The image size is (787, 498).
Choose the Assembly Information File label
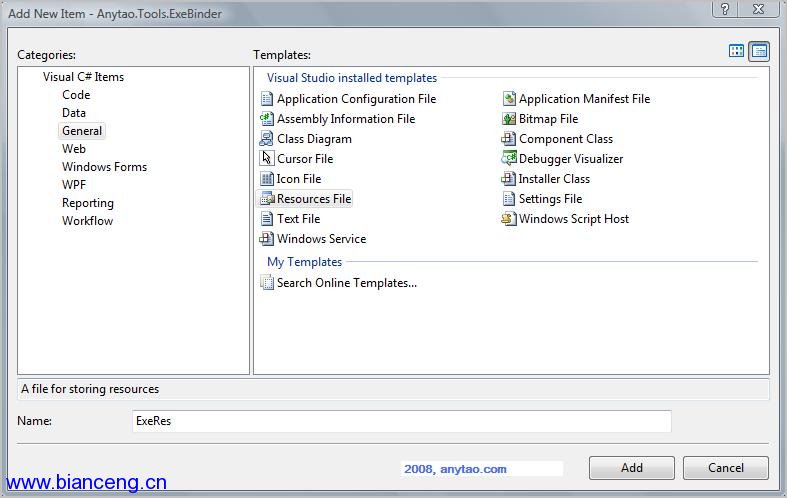point(346,119)
